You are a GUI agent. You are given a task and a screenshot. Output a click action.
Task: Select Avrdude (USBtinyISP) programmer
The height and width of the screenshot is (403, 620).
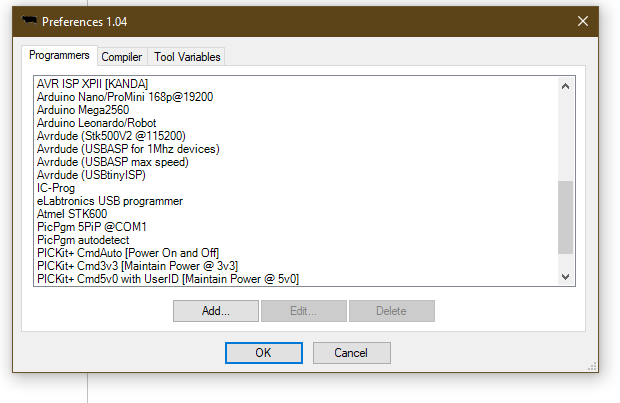(91, 175)
